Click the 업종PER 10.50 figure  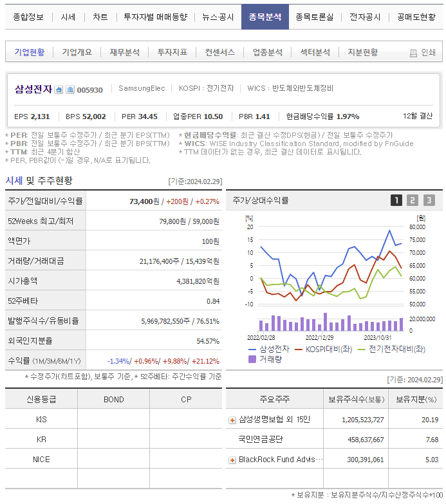pos(198,117)
